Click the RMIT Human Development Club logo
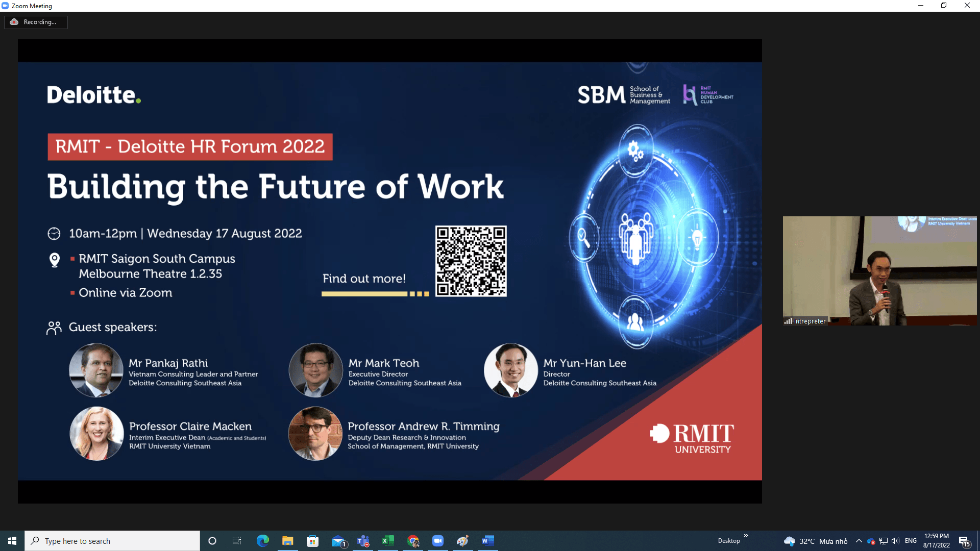The image size is (980, 551). [x=708, y=95]
